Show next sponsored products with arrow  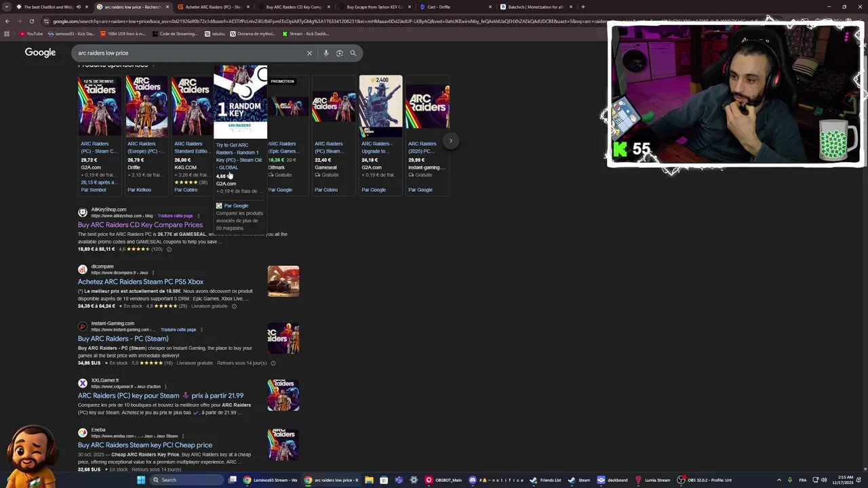[450, 140]
